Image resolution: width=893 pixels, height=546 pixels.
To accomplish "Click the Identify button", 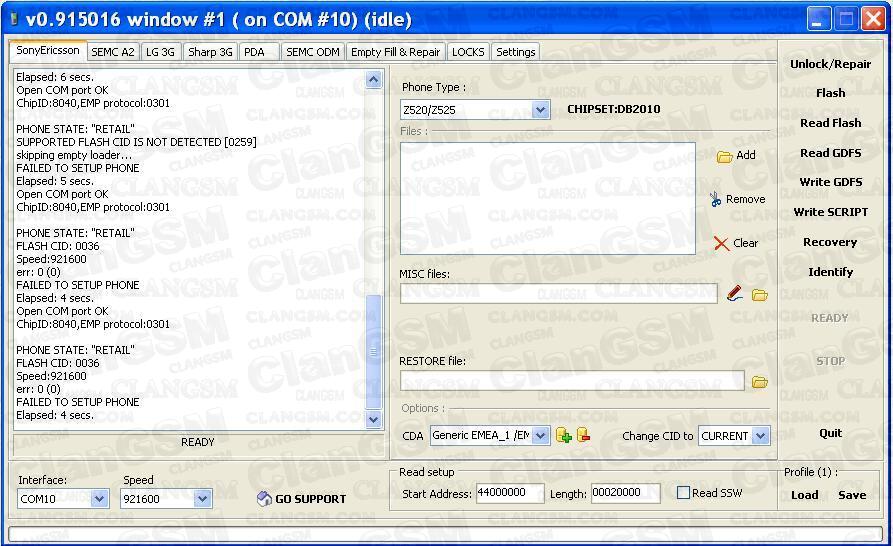I will point(830,272).
